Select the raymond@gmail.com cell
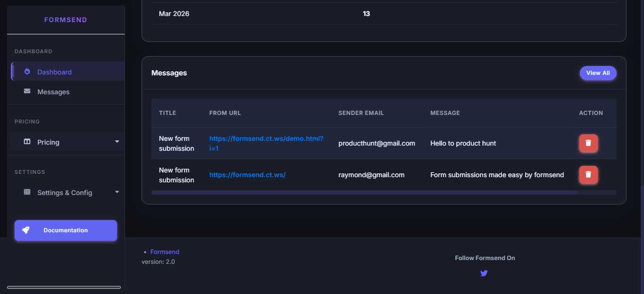Screen dimensions: 644x294 coord(371,175)
